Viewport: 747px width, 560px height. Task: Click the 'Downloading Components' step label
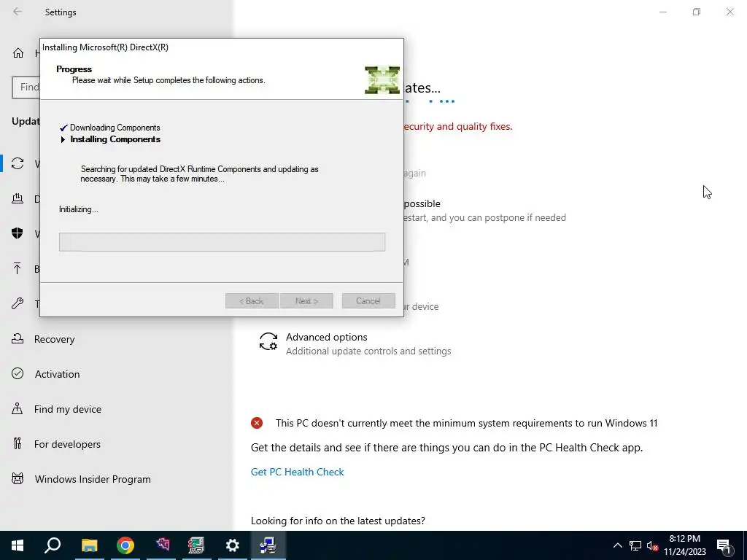pyautogui.click(x=115, y=128)
